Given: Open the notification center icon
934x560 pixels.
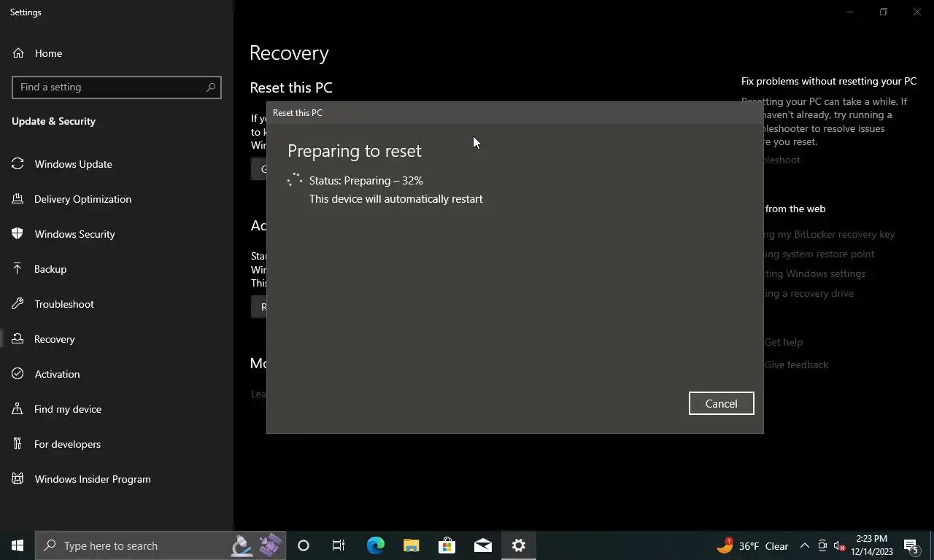Looking at the screenshot, I should (911, 545).
